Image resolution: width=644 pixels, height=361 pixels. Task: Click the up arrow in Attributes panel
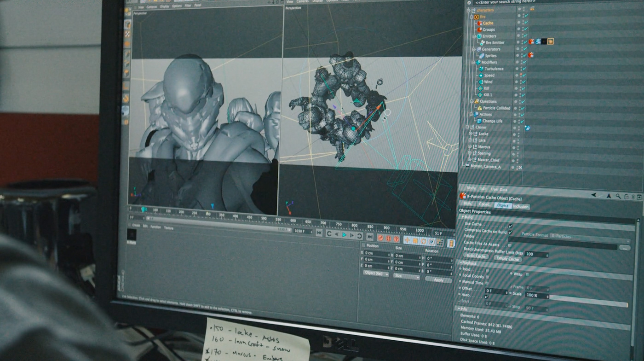pyautogui.click(x=609, y=196)
